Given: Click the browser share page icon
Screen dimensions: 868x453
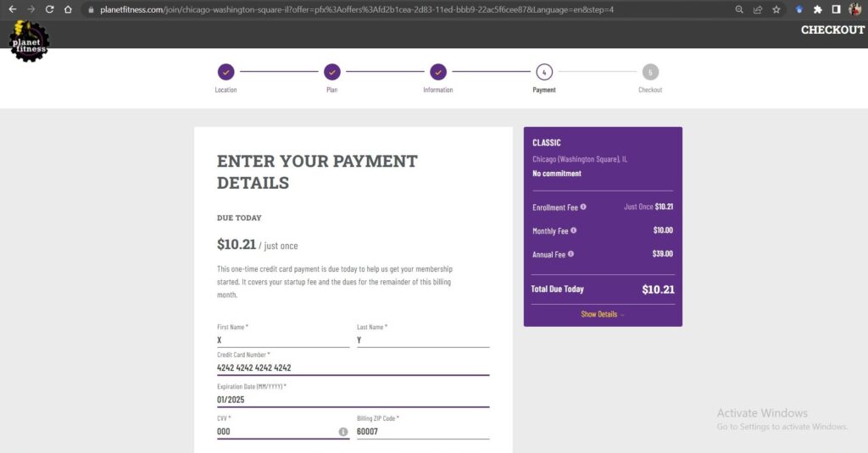Looking at the screenshot, I should coord(758,9).
